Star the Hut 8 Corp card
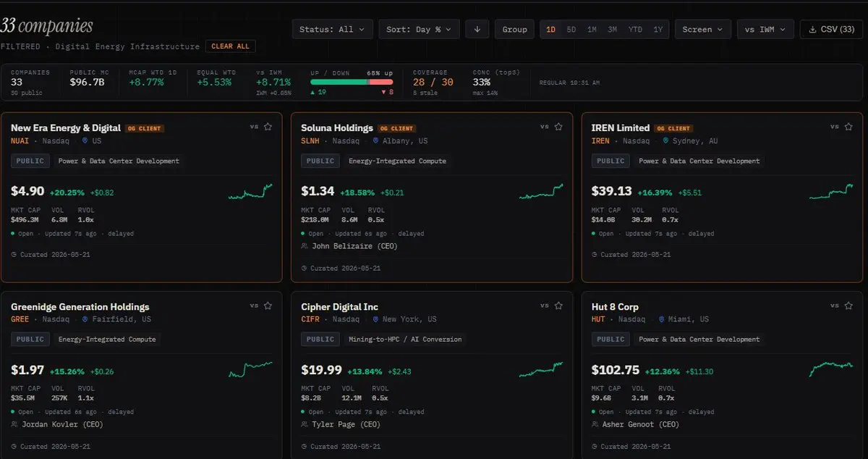The width and height of the screenshot is (868, 459). coord(848,306)
